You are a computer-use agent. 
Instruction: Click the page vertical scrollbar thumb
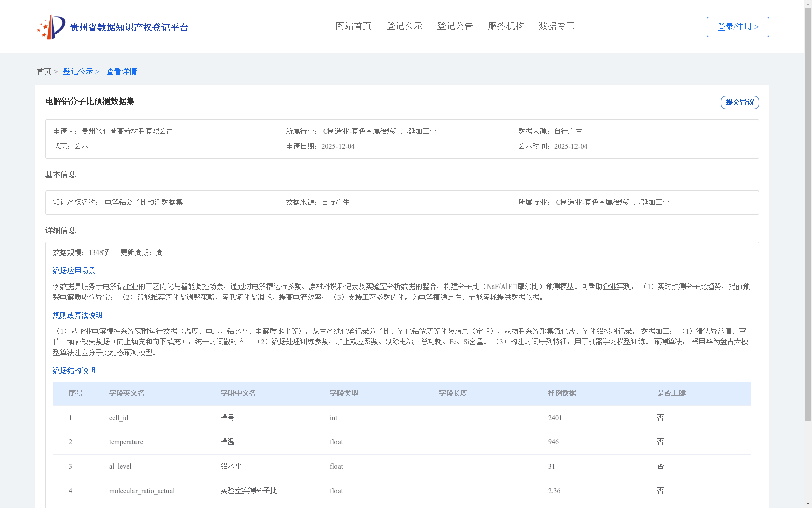pos(808,214)
